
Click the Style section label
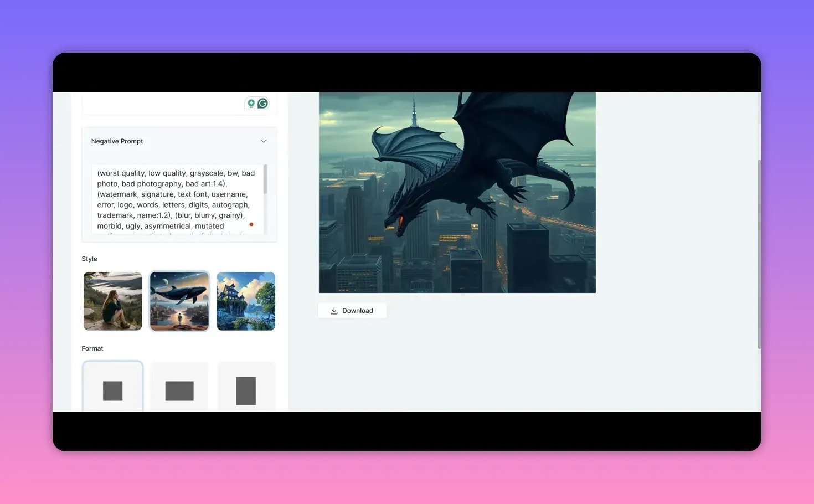[x=89, y=259]
